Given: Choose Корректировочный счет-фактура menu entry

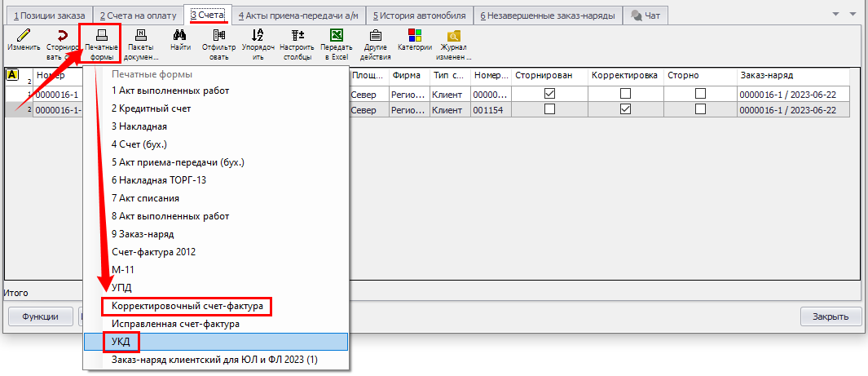Looking at the screenshot, I should click(187, 307).
